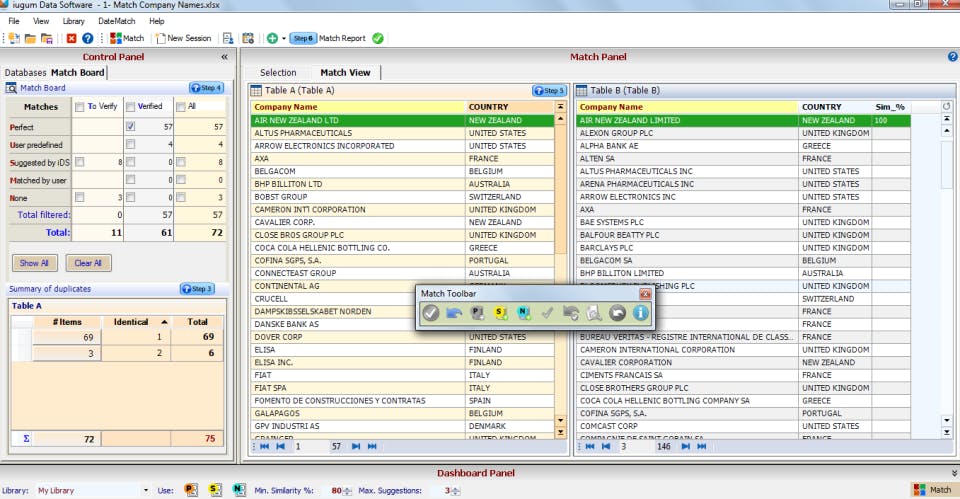Screen dimensions: 960x499
Task: Open the DateMatch menu
Action: click(117, 20)
